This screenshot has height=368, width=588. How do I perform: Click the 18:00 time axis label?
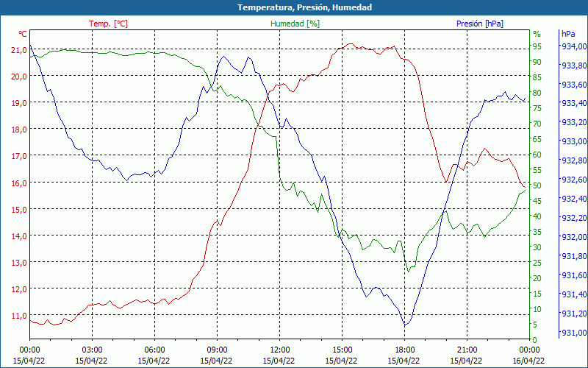404,350
